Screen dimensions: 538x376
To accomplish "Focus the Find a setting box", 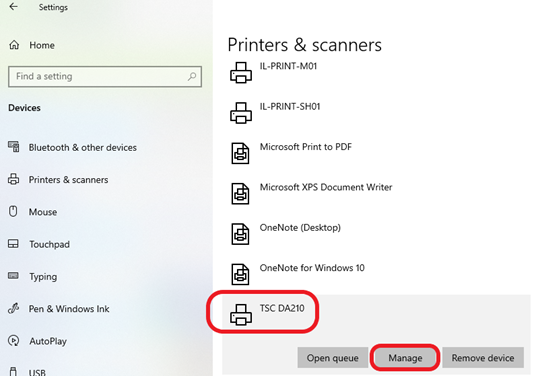I will [x=105, y=77].
